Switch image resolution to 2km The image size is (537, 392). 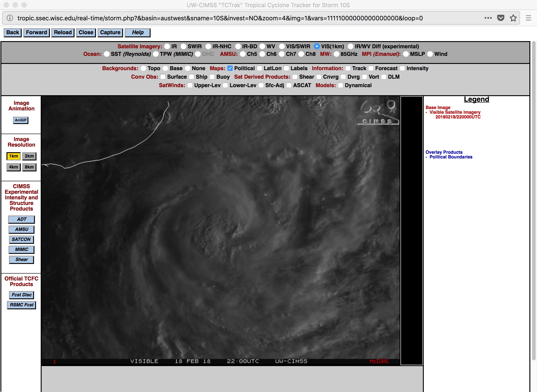tap(29, 156)
